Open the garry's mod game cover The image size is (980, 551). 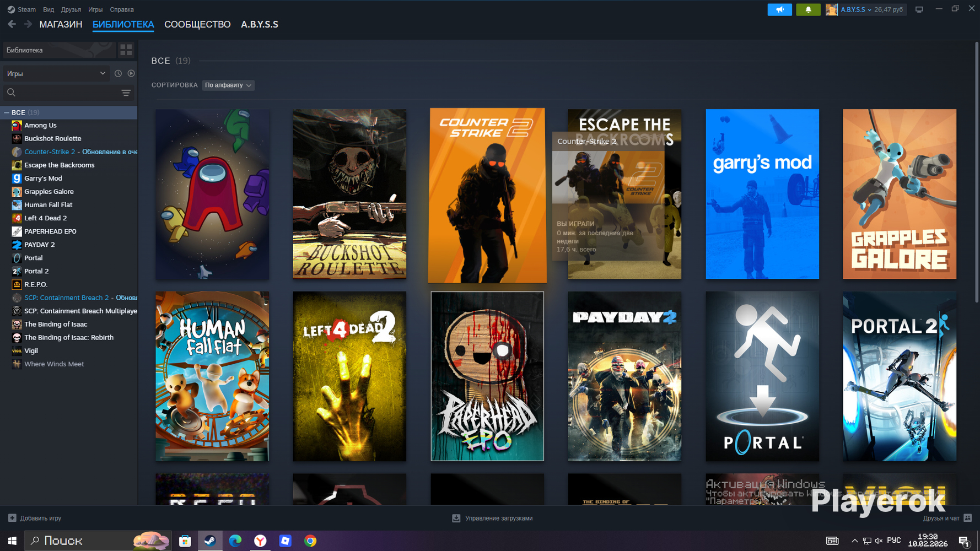click(x=762, y=194)
